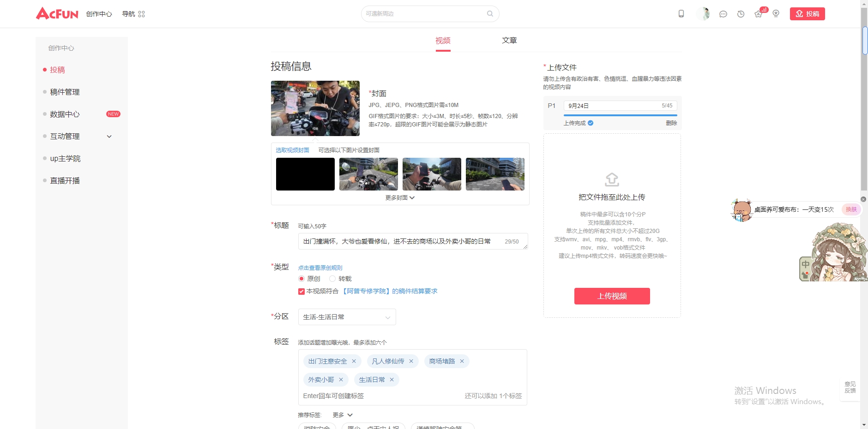This screenshot has width=868, height=429.
Task: Click the mobile phone app icon
Action: point(681,14)
